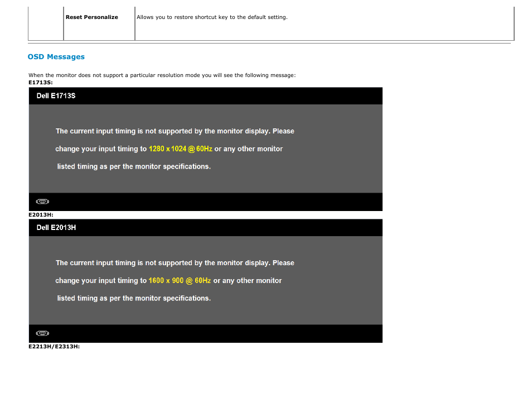Click 'listed timing as per' line in E2013H box

pyautogui.click(x=134, y=299)
